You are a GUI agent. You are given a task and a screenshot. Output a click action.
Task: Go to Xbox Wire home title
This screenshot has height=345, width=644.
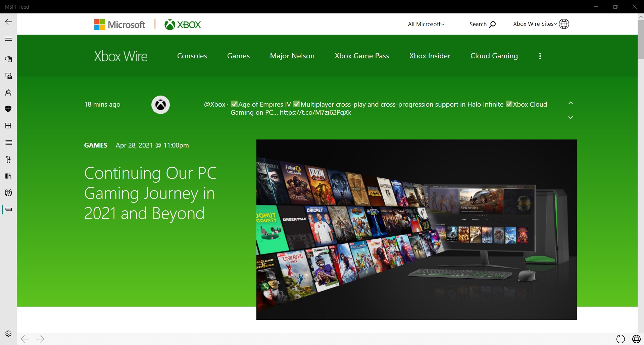(x=121, y=56)
